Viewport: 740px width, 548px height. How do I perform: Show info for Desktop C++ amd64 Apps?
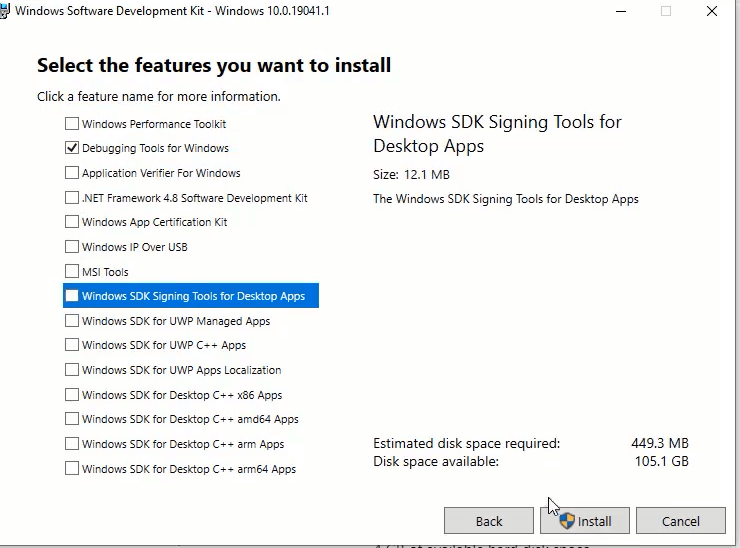pos(190,419)
